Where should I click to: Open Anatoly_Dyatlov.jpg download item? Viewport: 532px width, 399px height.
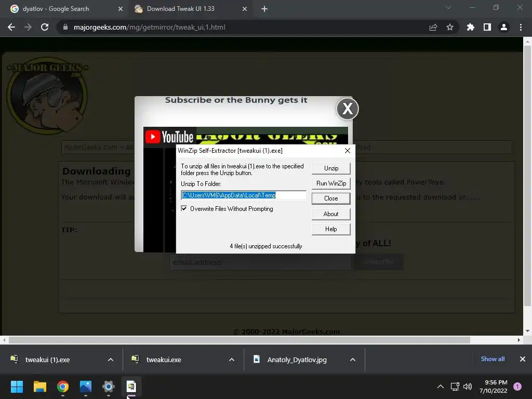pyautogui.click(x=297, y=360)
